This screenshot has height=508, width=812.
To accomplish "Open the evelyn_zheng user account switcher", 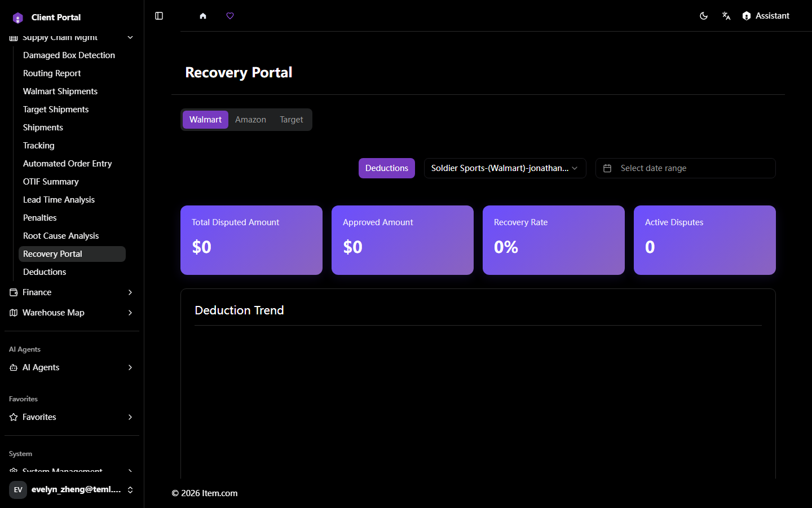I will tap(72, 489).
